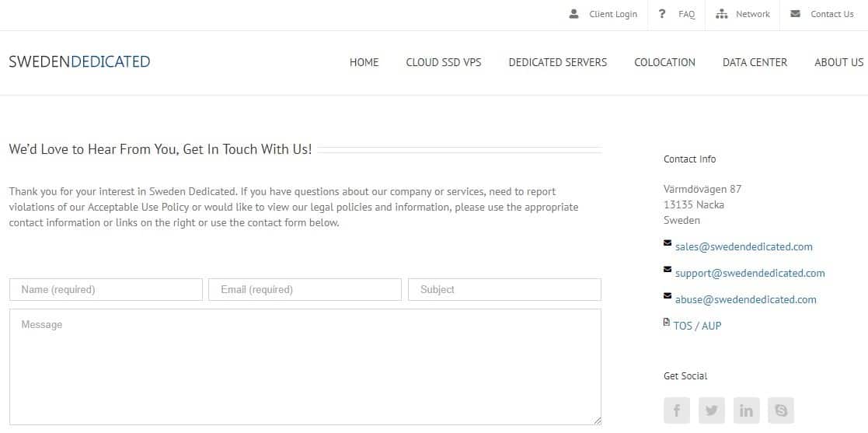Click the envelope icon beside abuse email
The width and height of the screenshot is (868, 433).
668,295
